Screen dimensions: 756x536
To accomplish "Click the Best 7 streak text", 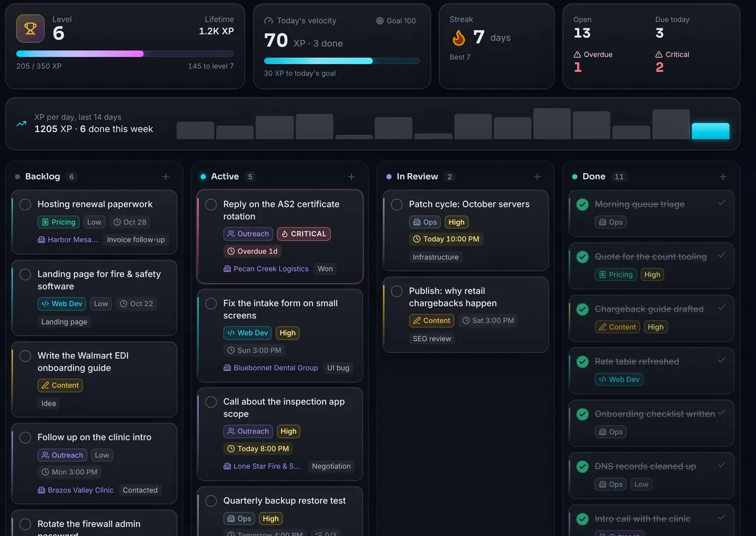I will (460, 57).
